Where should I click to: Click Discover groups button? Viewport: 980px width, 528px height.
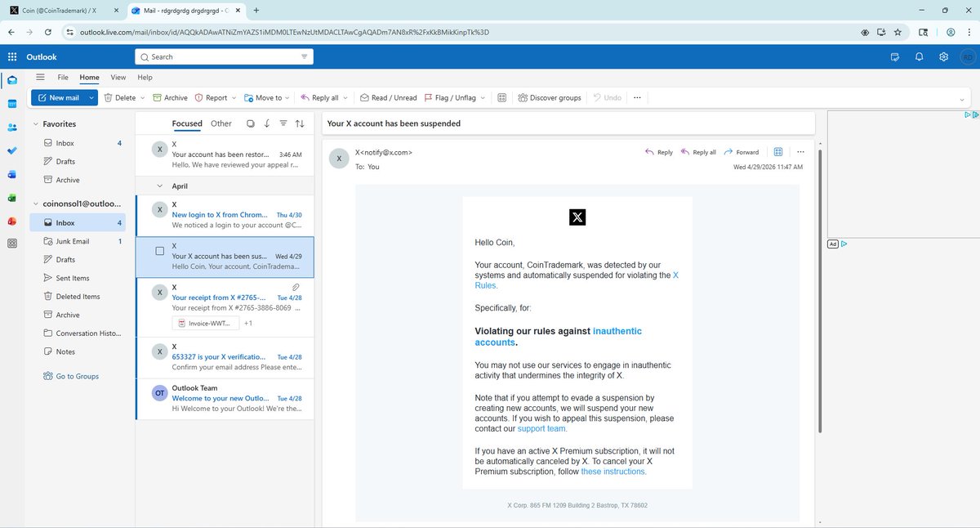click(x=549, y=97)
